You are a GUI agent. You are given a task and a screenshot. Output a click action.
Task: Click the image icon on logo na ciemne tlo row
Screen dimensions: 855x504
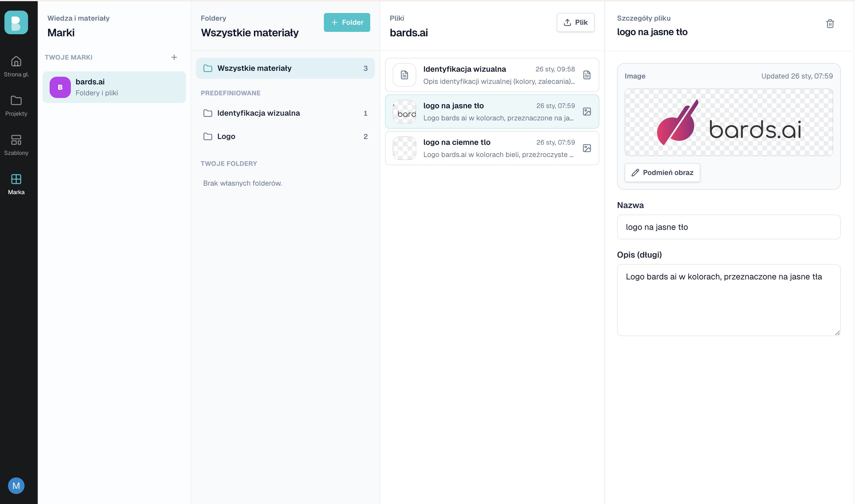point(587,148)
